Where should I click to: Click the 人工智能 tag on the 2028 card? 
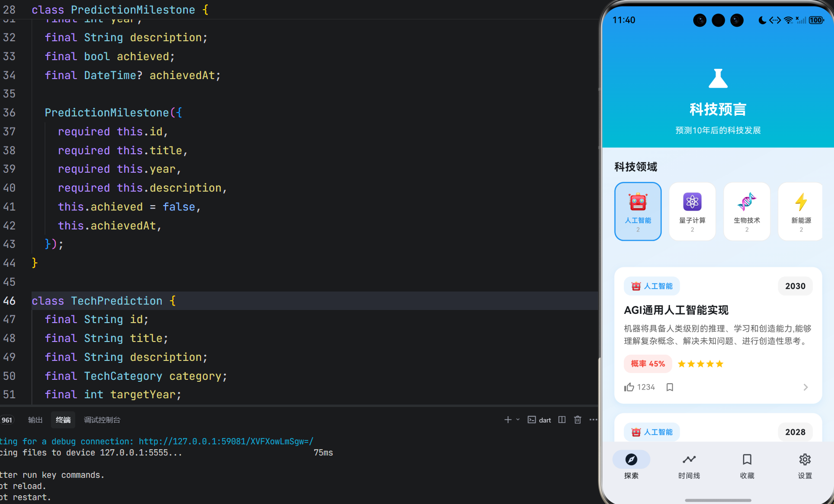(x=652, y=432)
